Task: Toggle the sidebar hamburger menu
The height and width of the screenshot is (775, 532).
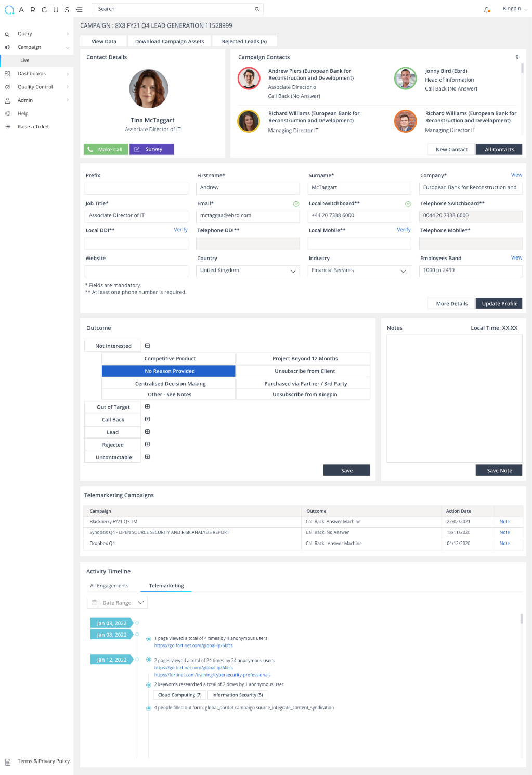Action: 79,9
